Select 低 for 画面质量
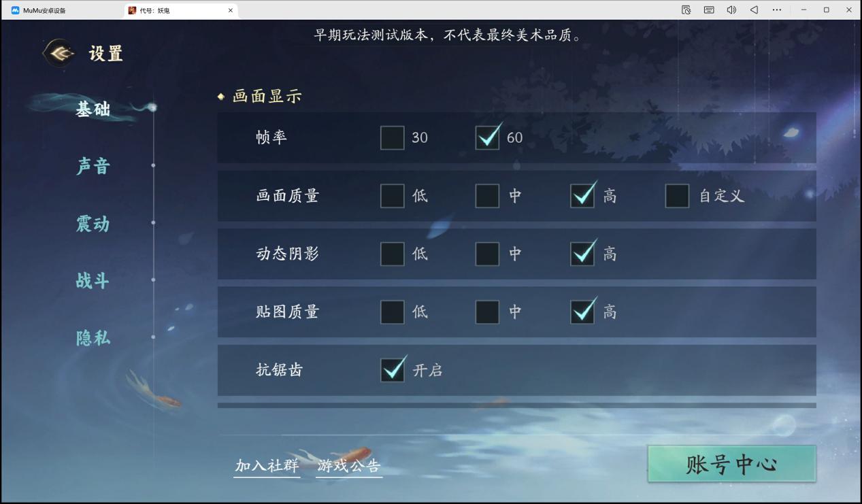The height and width of the screenshot is (504, 862). (393, 196)
